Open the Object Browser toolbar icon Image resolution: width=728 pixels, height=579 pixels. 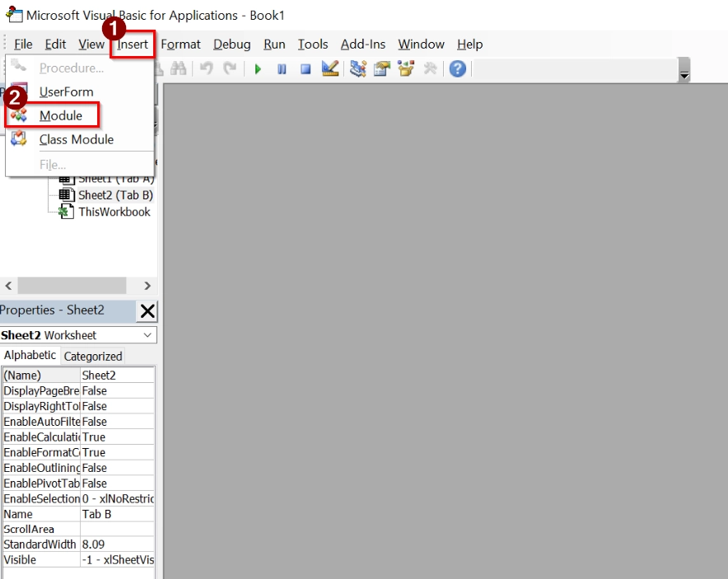406,68
